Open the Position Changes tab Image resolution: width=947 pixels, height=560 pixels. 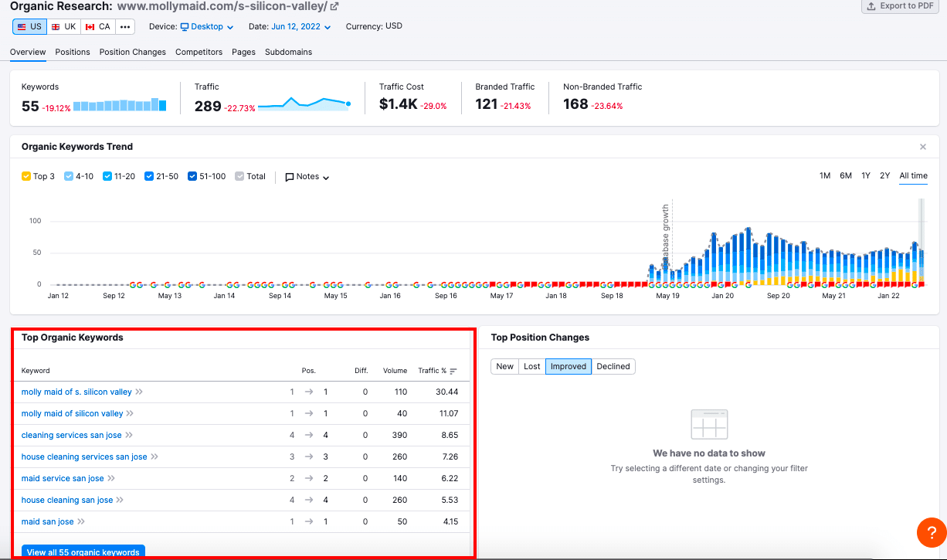133,52
